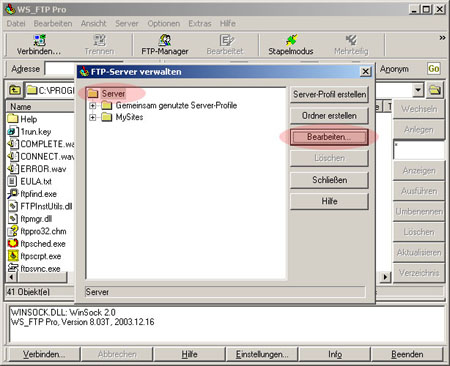Select the ftpmgr.dll file icon
The width and height of the screenshot is (450, 366).
(13, 219)
